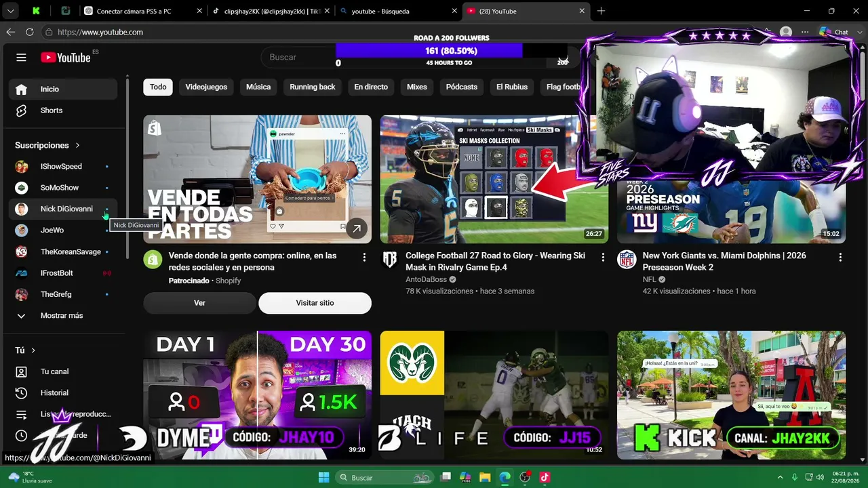Open the NFL channel avatar

[x=627, y=260]
